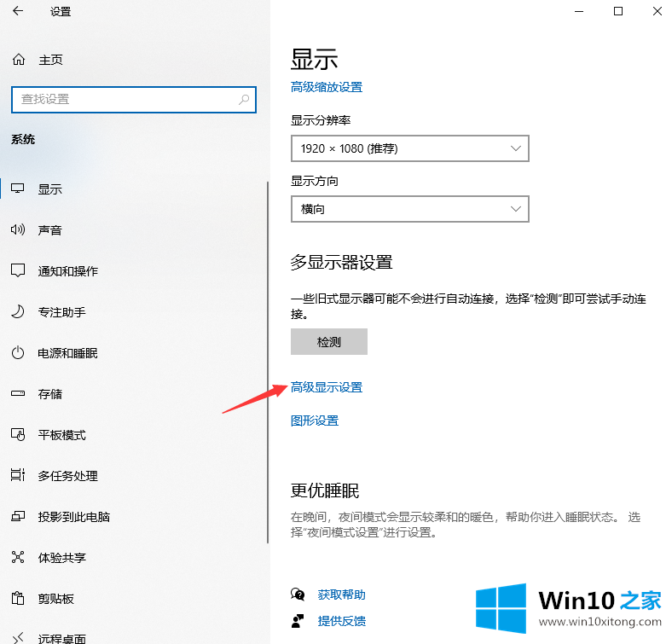This screenshot has height=644, width=672.
Task: Expand the display resolution 1920 × 1080 dropdown
Action: click(x=409, y=148)
